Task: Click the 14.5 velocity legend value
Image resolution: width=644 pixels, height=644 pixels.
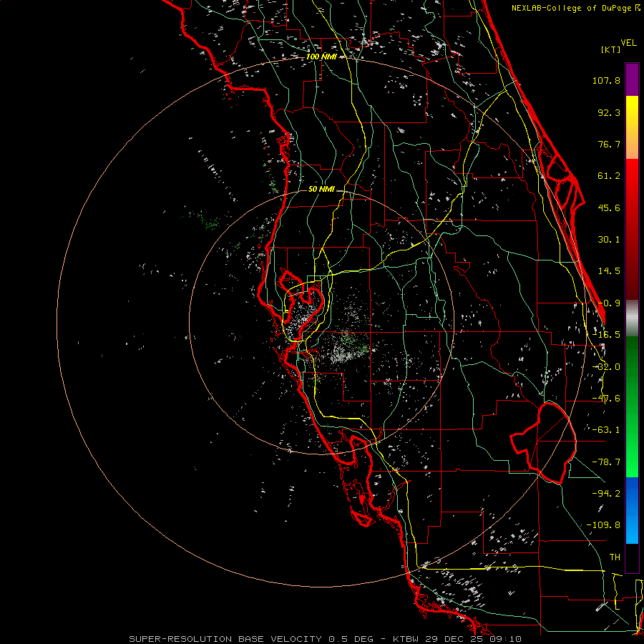Action: click(x=609, y=271)
